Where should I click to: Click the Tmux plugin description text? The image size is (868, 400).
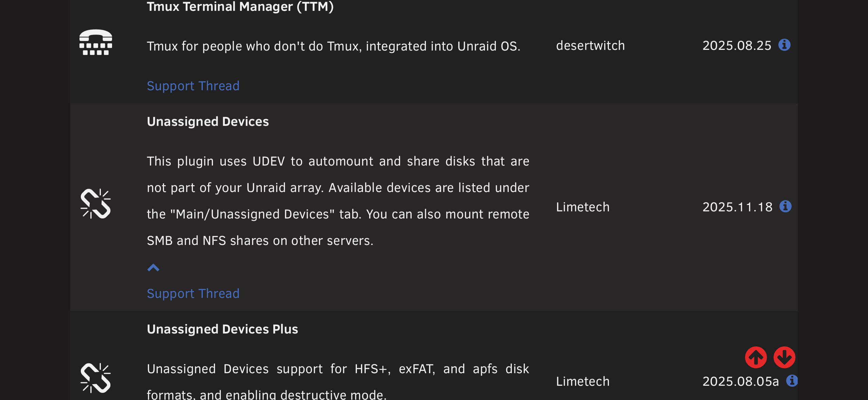pos(334,46)
